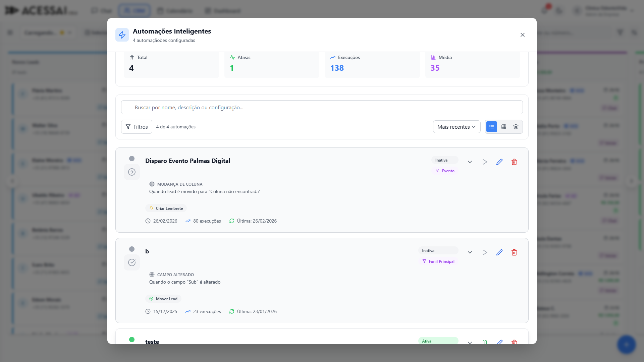Run the Disparo Evento Palmas Digital automation
Viewport: 644px width, 362px height.
(x=485, y=162)
